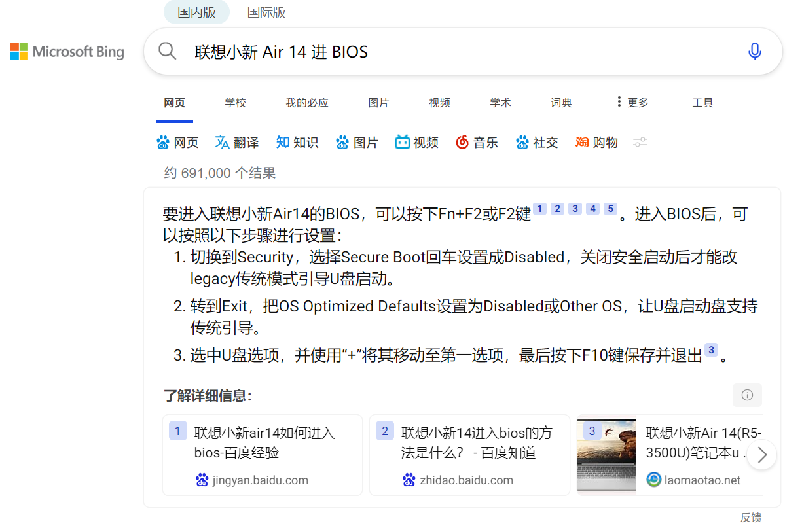Viewport: 802px width, 532px height.
Task: Click citation number 3 in the answer
Action: point(575,208)
